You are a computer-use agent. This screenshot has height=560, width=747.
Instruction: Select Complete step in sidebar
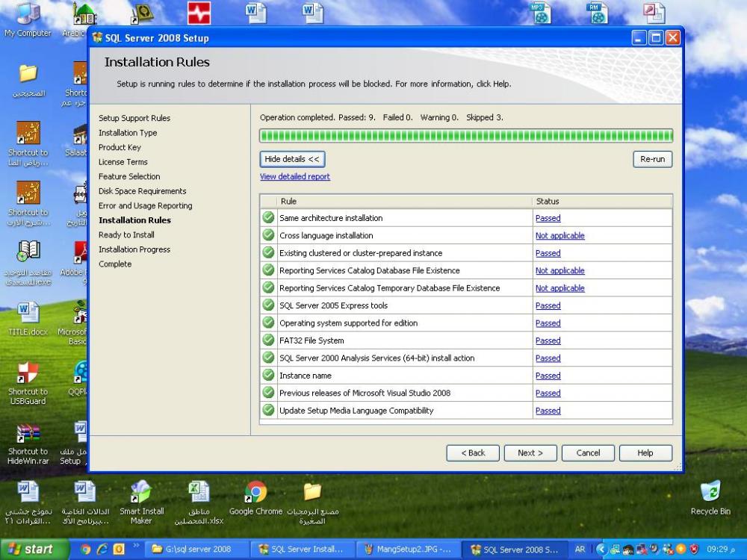coord(115,264)
